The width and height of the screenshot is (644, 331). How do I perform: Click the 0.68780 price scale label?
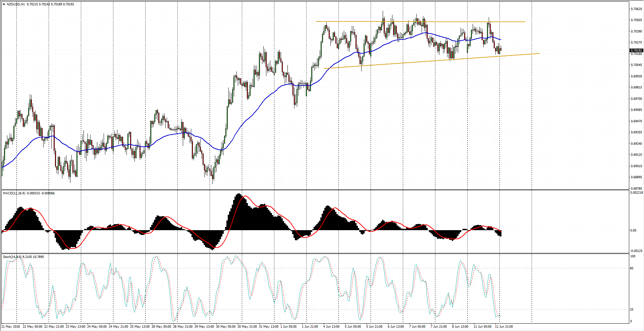click(x=636, y=189)
